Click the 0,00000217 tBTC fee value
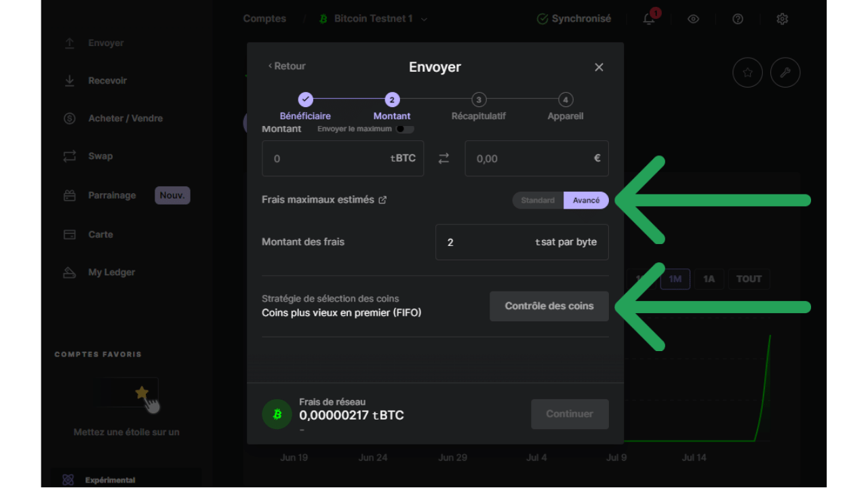The image size is (868, 488). pos(351,415)
